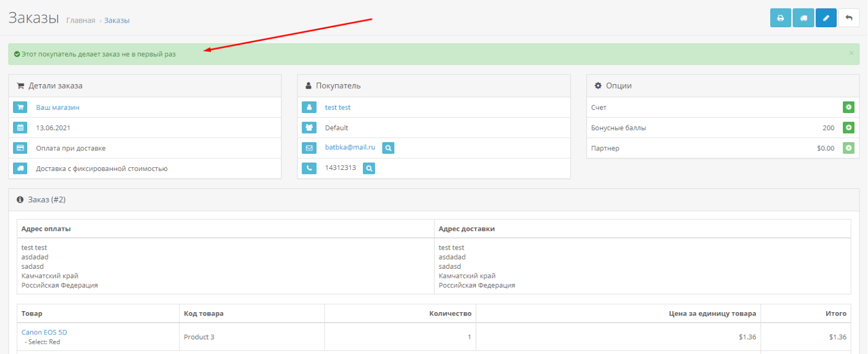Click the back arrow button
The height and width of the screenshot is (354, 868).
point(849,18)
